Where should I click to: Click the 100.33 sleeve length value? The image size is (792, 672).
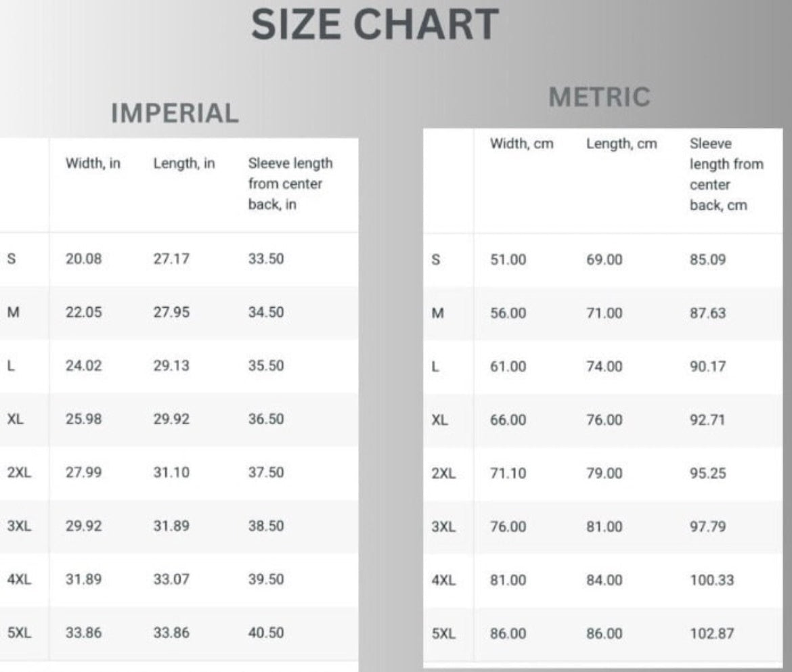[x=711, y=580]
